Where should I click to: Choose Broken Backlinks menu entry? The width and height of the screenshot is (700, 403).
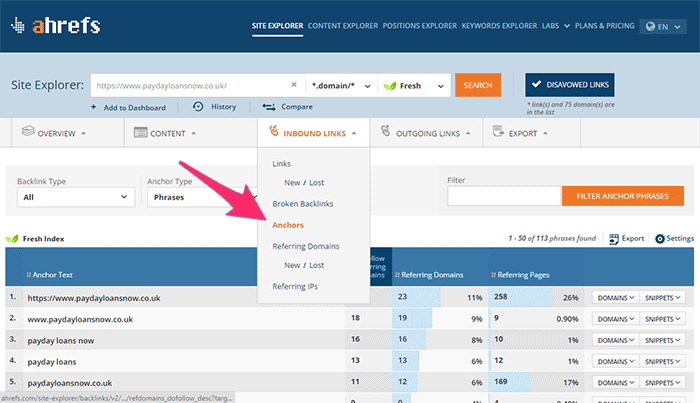click(x=302, y=204)
